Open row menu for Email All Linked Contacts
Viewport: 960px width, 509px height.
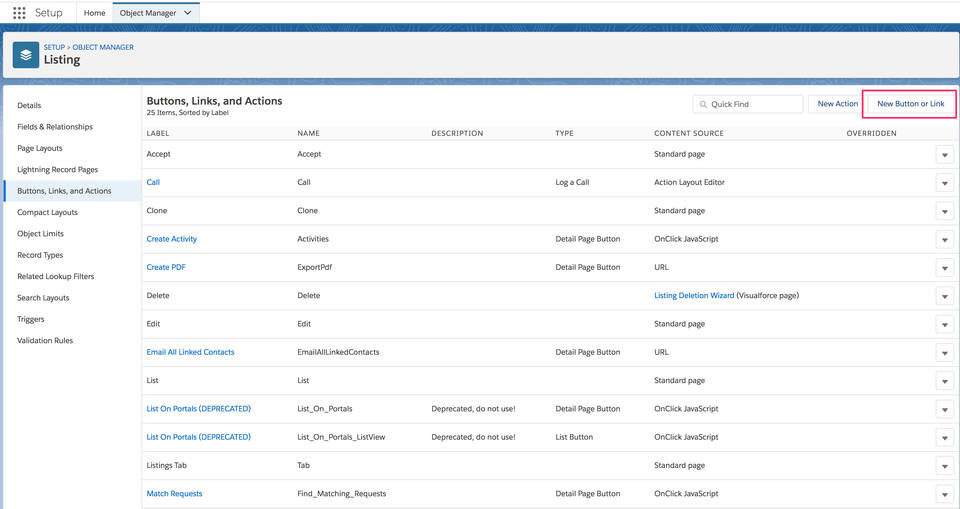945,353
